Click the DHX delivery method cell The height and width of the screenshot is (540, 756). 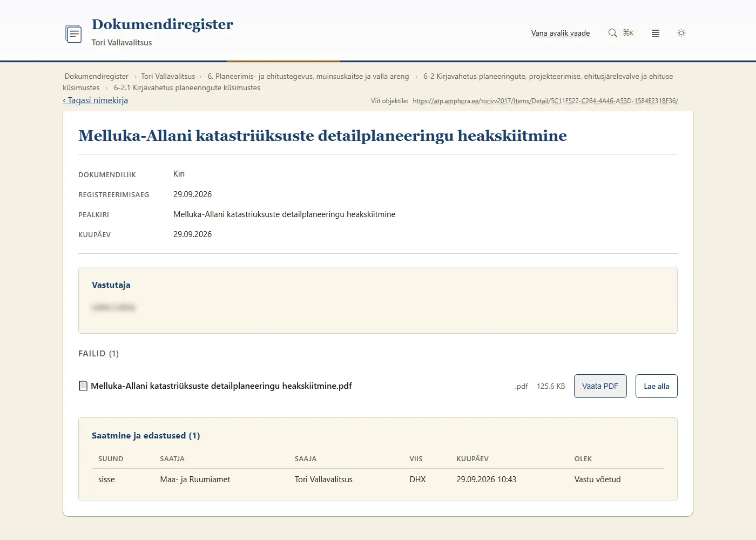pos(417,480)
